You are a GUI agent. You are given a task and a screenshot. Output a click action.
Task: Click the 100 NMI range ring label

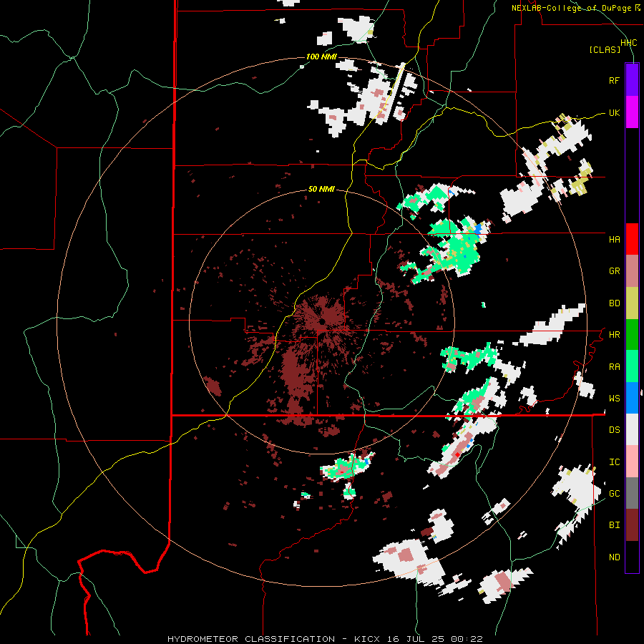tap(321, 57)
